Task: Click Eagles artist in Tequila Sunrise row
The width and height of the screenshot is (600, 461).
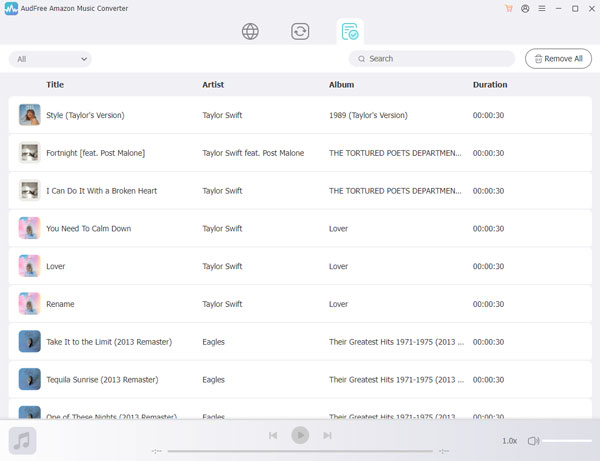Action: [213, 380]
